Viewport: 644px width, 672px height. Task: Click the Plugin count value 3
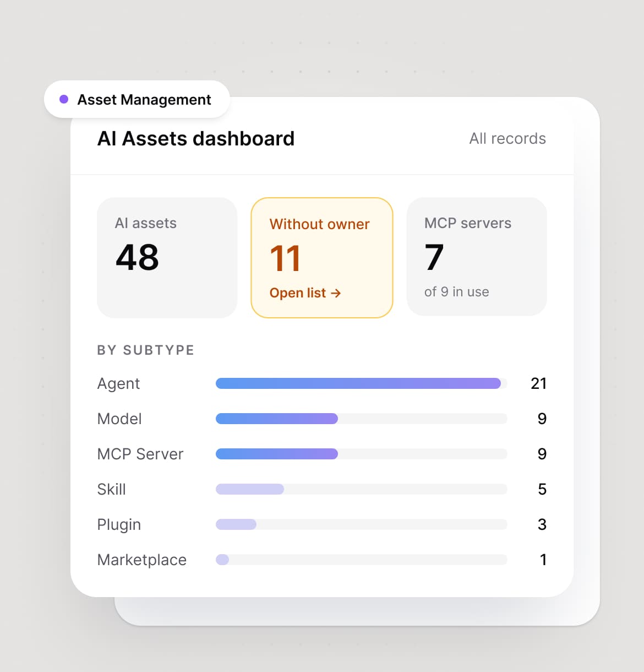tap(542, 524)
